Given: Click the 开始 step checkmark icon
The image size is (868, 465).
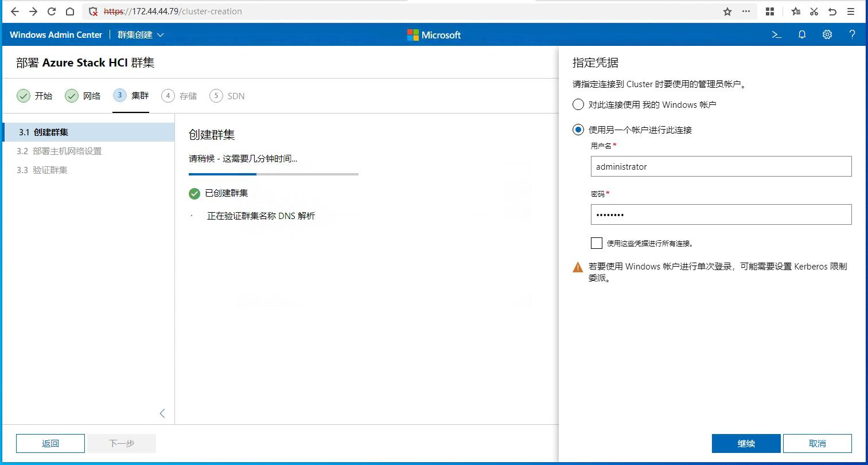Looking at the screenshot, I should click(x=24, y=96).
